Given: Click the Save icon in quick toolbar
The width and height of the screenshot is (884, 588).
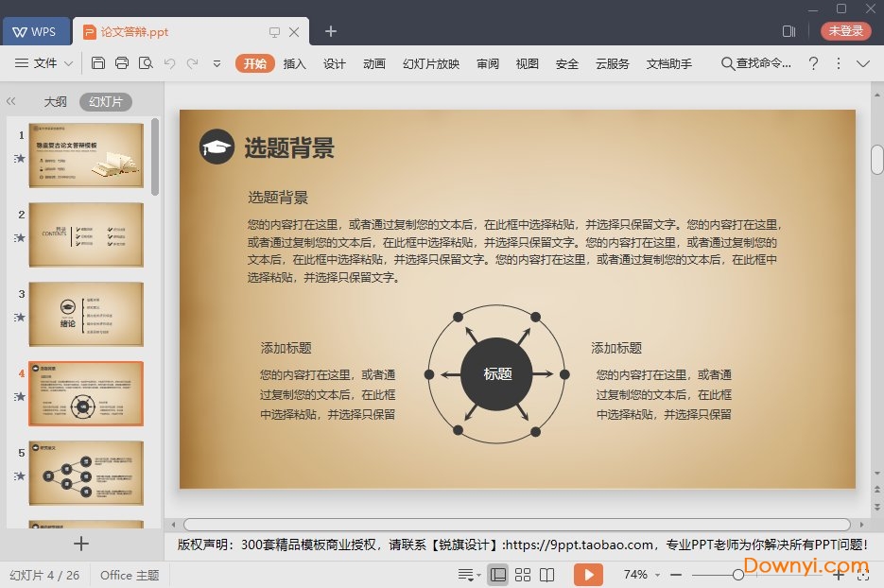Looking at the screenshot, I should pyautogui.click(x=98, y=63).
